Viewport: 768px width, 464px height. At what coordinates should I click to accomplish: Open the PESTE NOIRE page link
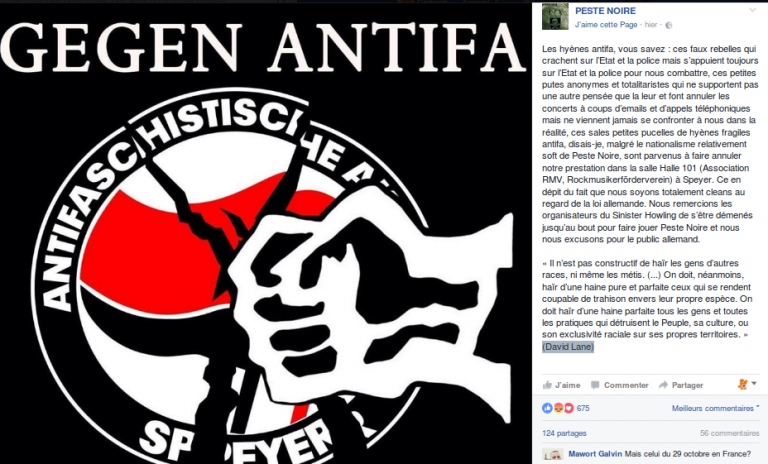coord(605,11)
